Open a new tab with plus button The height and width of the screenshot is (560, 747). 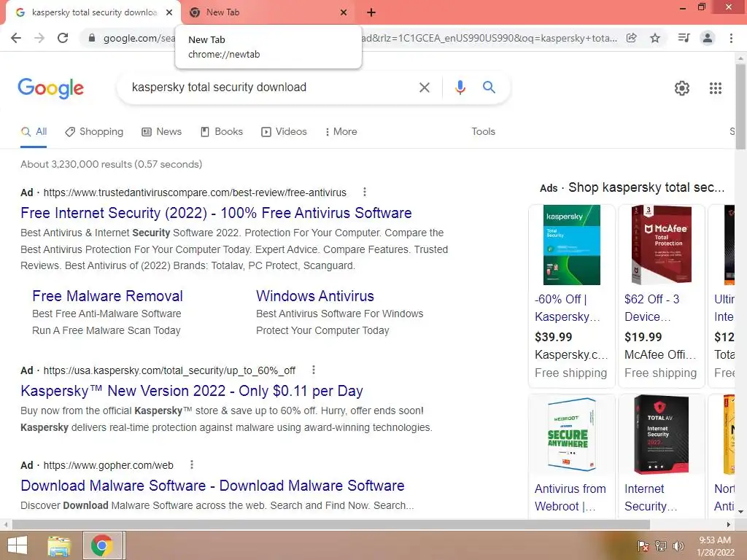(x=371, y=13)
